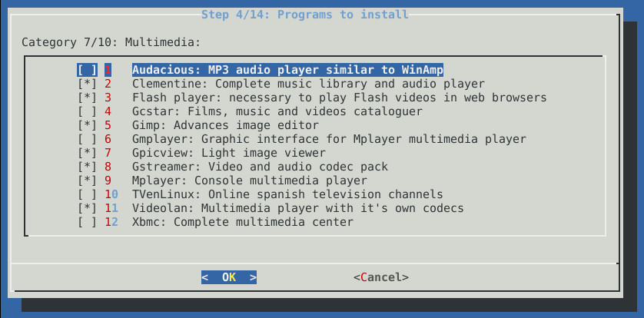Select Clementine music library description
644x318 pixels.
coord(308,84)
